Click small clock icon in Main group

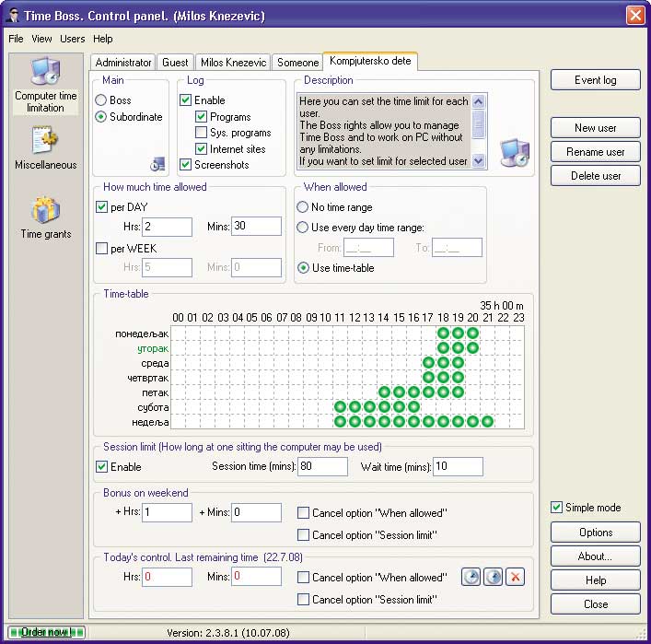pyautogui.click(x=157, y=164)
